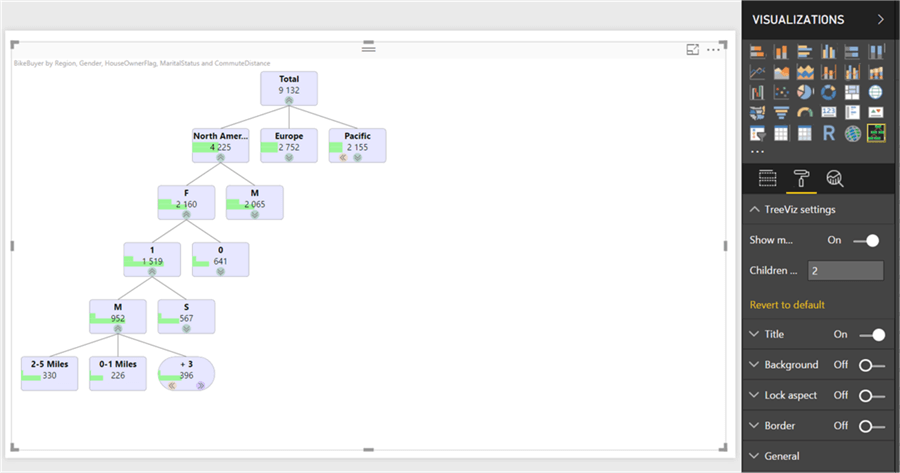The width and height of the screenshot is (900, 473).
Task: Select line and stacked column chart visual
Action: pos(828,72)
